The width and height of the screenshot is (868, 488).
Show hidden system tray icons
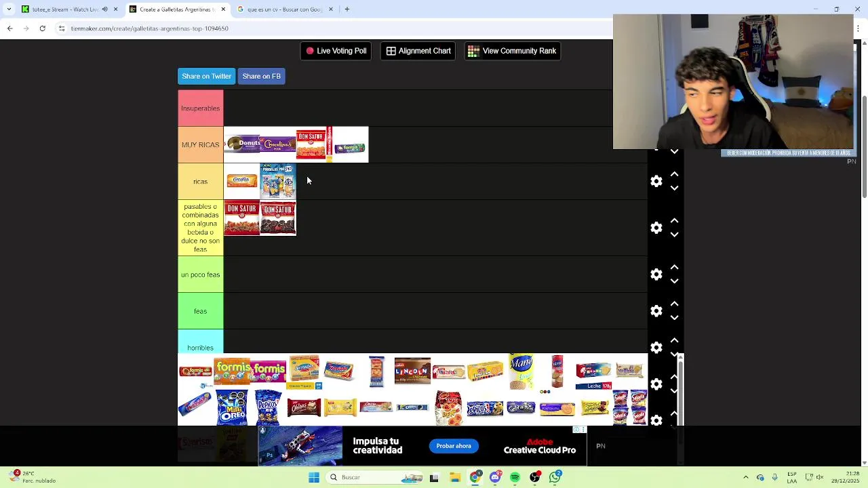click(746, 478)
